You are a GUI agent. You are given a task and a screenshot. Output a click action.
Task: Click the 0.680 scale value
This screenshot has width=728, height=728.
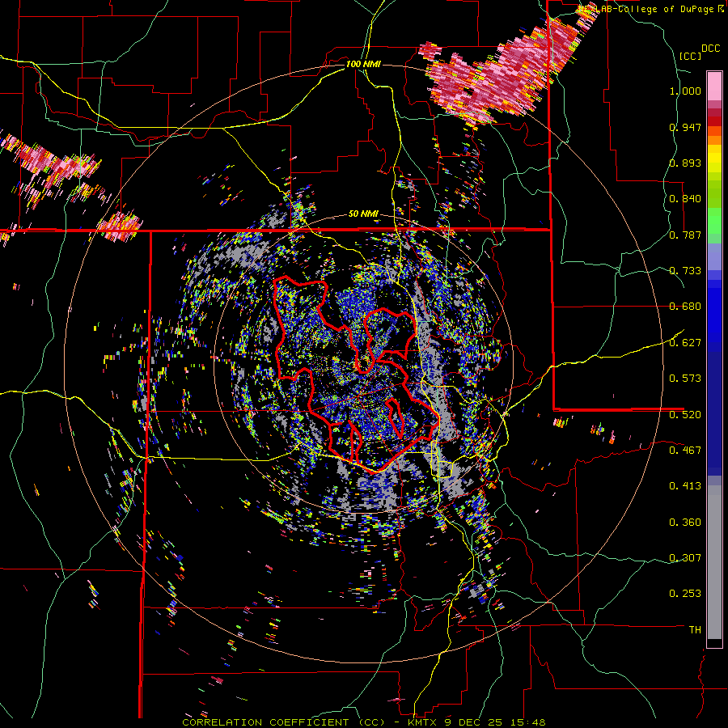(x=685, y=307)
